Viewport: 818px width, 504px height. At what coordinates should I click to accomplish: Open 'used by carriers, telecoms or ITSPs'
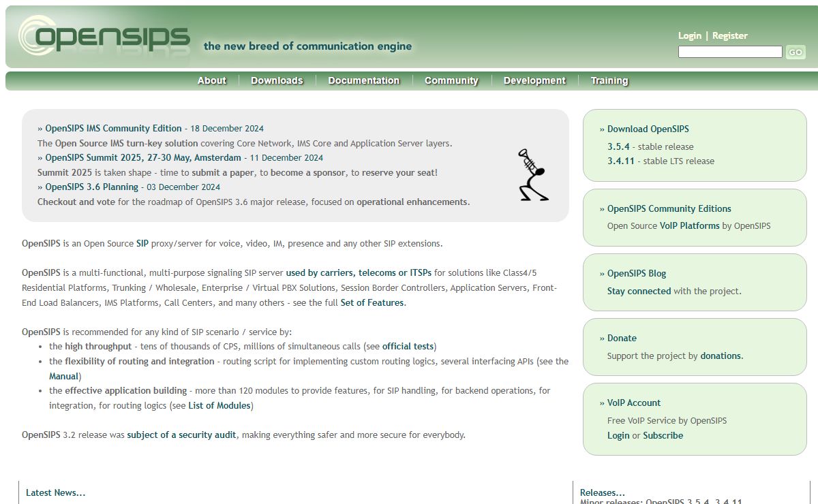(x=359, y=272)
